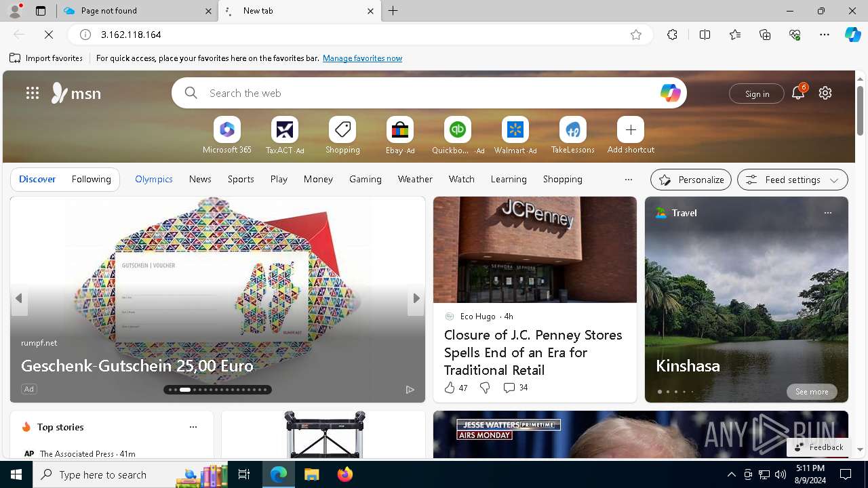Open the TaxACT shortcut
868x488 pixels.
coord(285,136)
